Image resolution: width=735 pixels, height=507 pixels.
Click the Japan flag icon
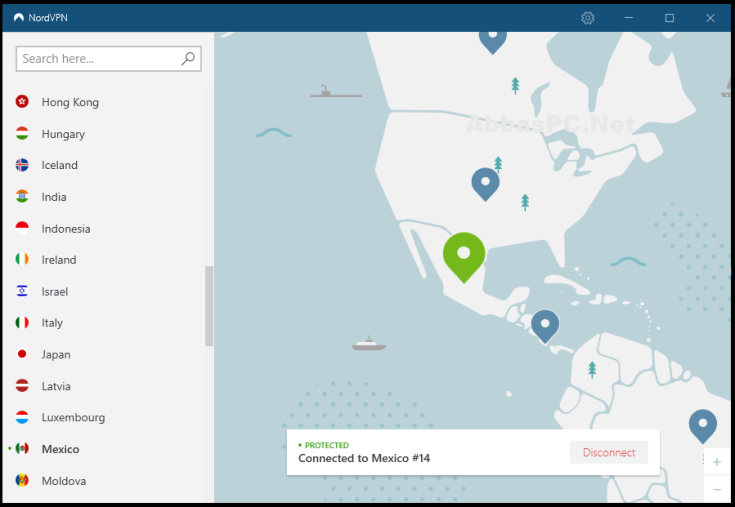[22, 354]
